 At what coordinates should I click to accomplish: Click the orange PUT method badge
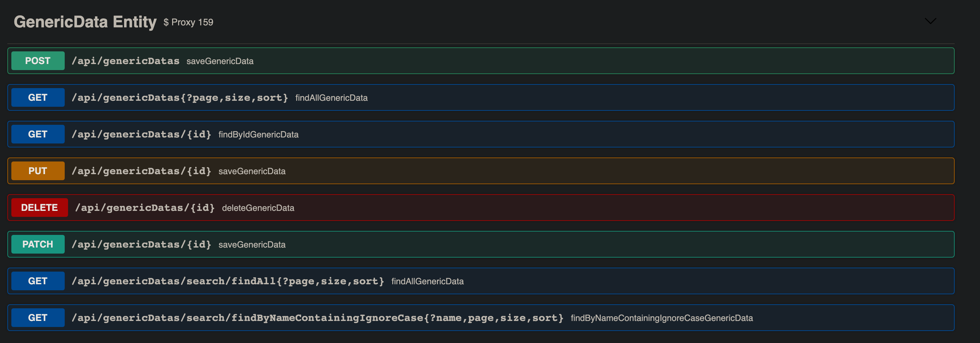(x=38, y=170)
